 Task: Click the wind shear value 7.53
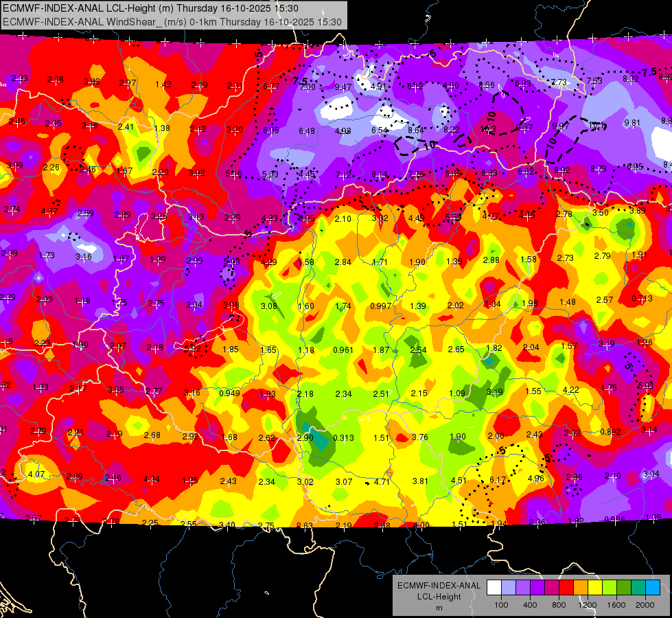(594, 80)
